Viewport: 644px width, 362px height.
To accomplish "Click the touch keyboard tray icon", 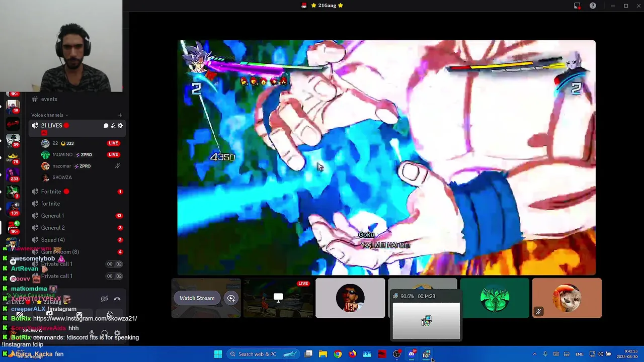I will (556, 354).
